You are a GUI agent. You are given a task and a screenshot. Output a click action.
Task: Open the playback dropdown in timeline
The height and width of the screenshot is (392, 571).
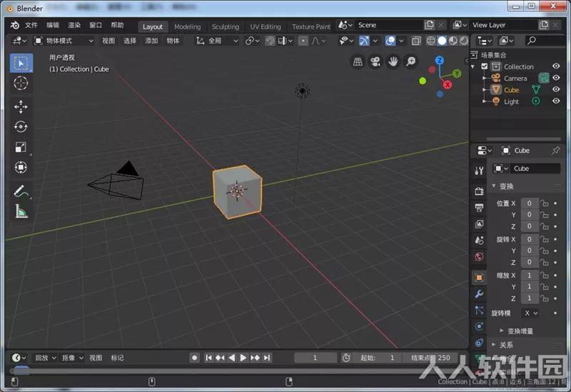(x=46, y=358)
